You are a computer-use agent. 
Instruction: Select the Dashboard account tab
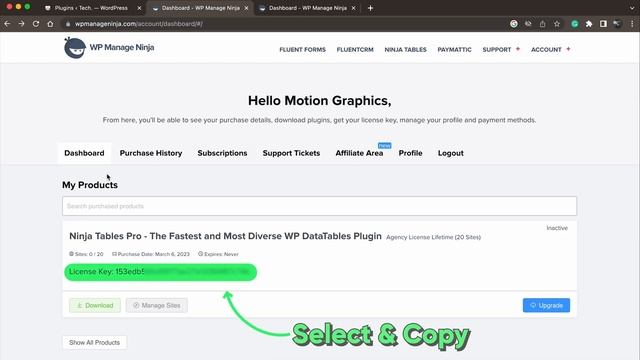pos(84,153)
